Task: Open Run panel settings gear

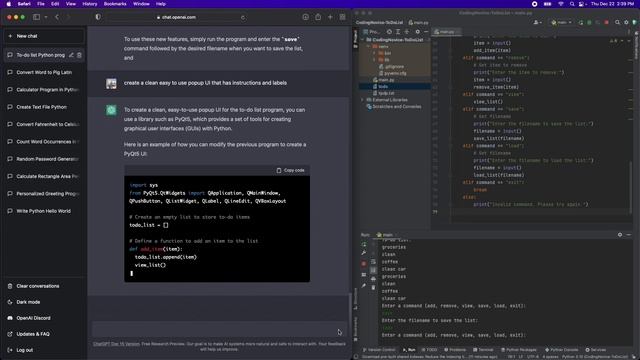Action: click(620, 235)
